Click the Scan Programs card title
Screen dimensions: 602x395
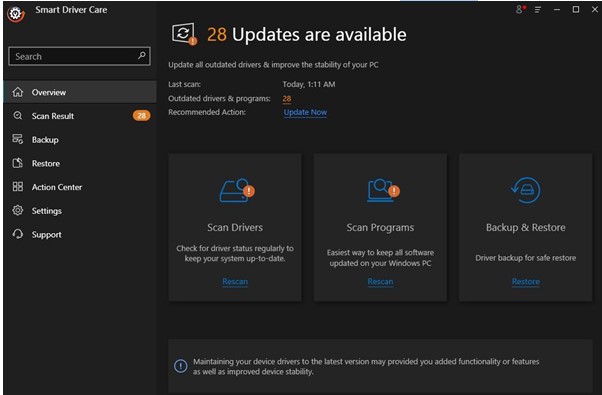pos(380,228)
